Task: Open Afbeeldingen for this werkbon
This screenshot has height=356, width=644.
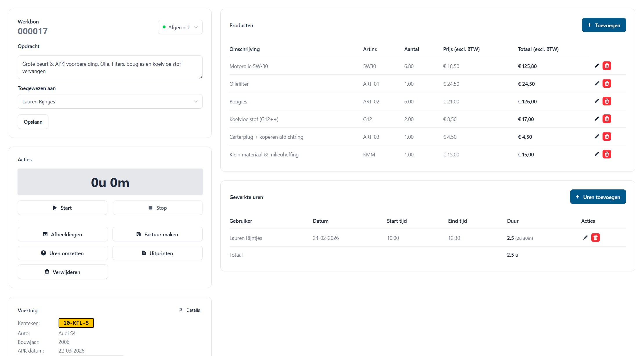Action: [62, 234]
